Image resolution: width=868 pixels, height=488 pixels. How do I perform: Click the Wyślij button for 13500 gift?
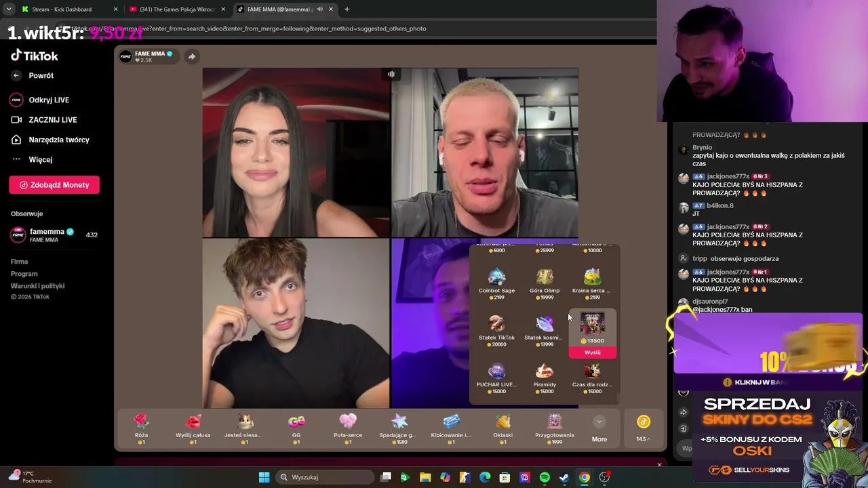[593, 352]
